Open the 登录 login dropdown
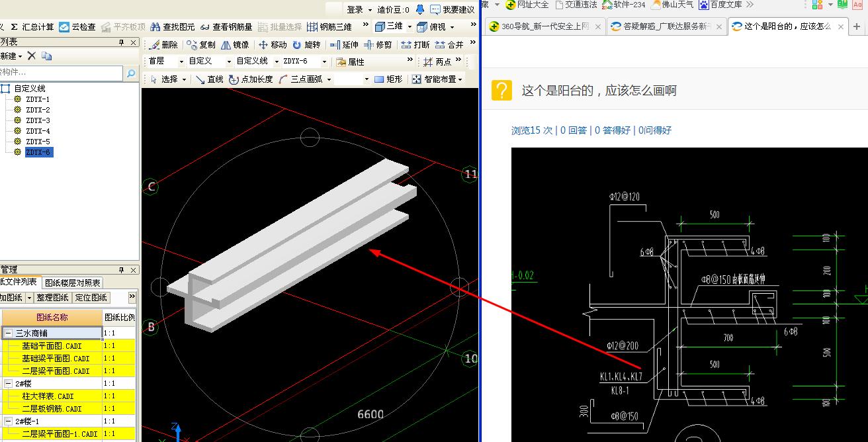Viewport: 868px width, 442px height. point(359,9)
